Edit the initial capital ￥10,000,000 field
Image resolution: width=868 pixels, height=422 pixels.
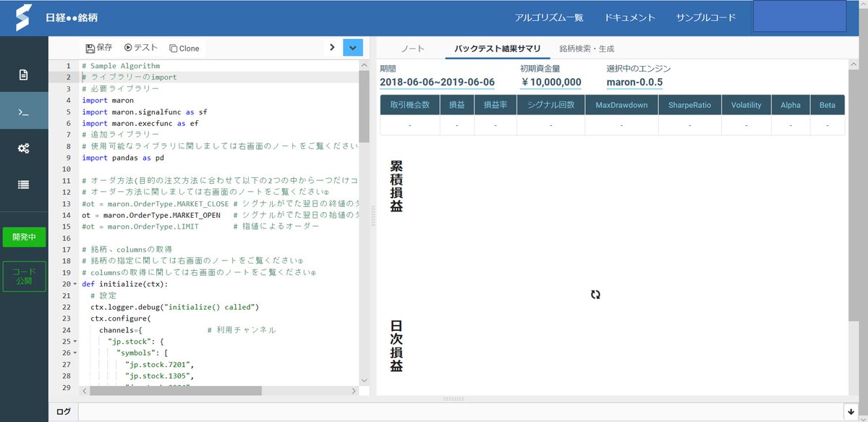(x=550, y=83)
